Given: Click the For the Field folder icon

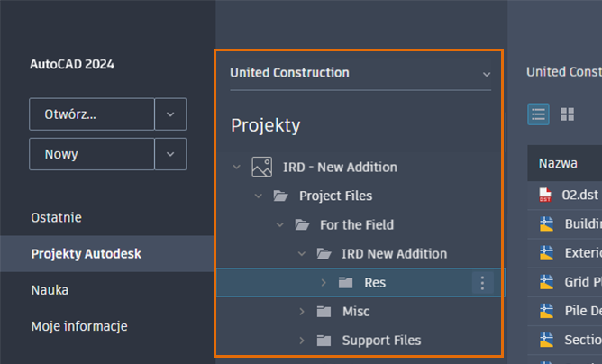Looking at the screenshot, I should (302, 224).
